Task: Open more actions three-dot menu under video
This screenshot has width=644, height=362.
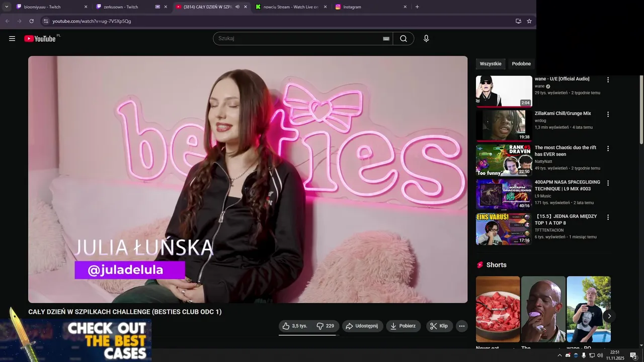Action: point(461,326)
